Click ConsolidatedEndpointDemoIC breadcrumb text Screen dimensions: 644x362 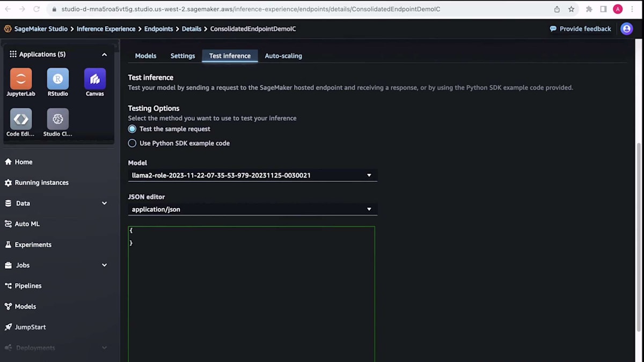pyautogui.click(x=253, y=29)
